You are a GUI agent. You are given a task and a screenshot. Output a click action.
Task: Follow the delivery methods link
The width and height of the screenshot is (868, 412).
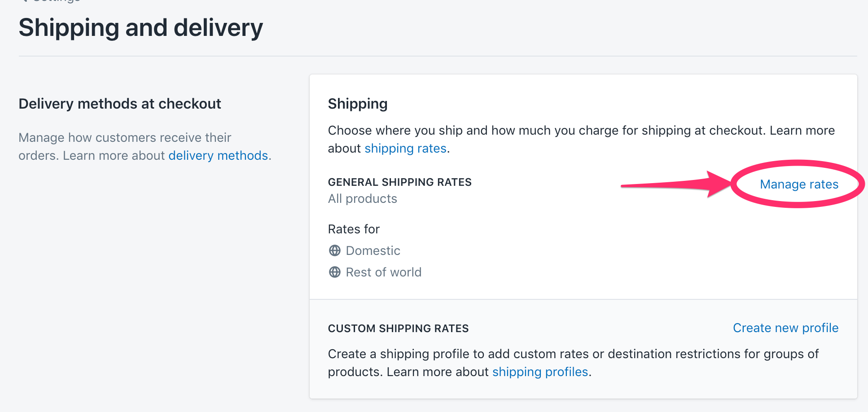[x=218, y=156]
